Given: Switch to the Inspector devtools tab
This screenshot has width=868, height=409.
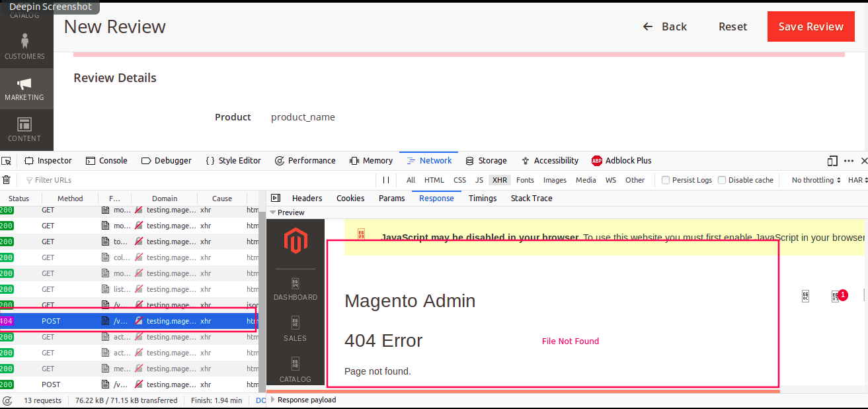Looking at the screenshot, I should 48,161.
